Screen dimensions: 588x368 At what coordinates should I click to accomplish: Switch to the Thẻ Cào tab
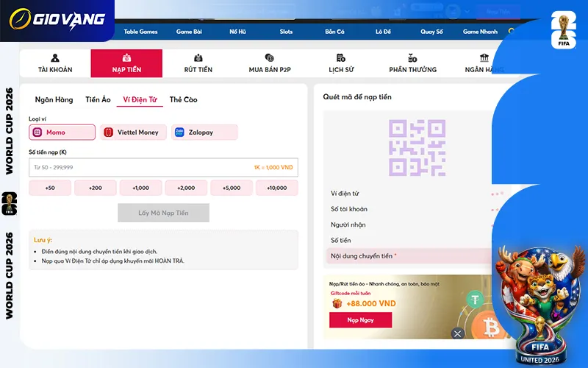(183, 99)
